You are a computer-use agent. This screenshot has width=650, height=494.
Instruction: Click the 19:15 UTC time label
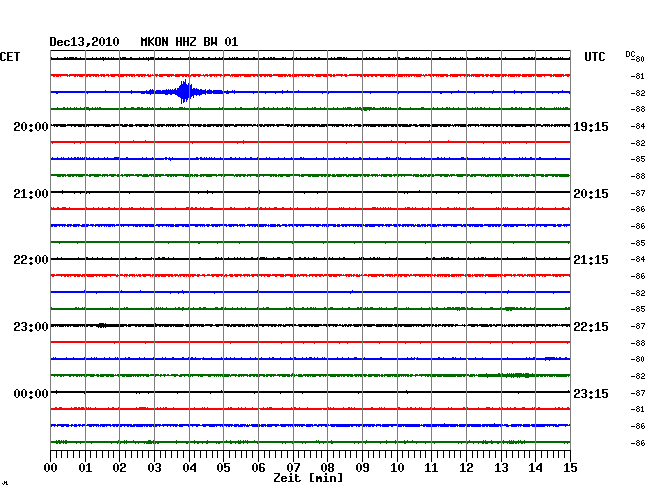pyautogui.click(x=591, y=126)
